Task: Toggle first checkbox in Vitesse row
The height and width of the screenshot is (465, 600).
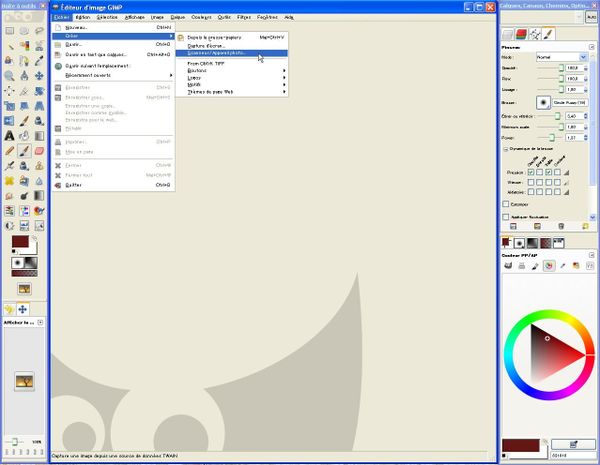Action: (x=531, y=182)
